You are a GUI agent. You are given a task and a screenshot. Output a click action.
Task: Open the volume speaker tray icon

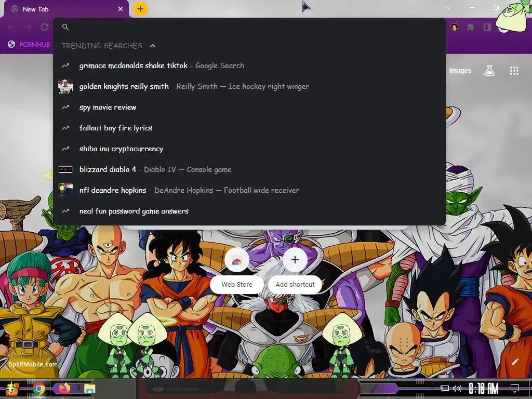[x=457, y=389]
